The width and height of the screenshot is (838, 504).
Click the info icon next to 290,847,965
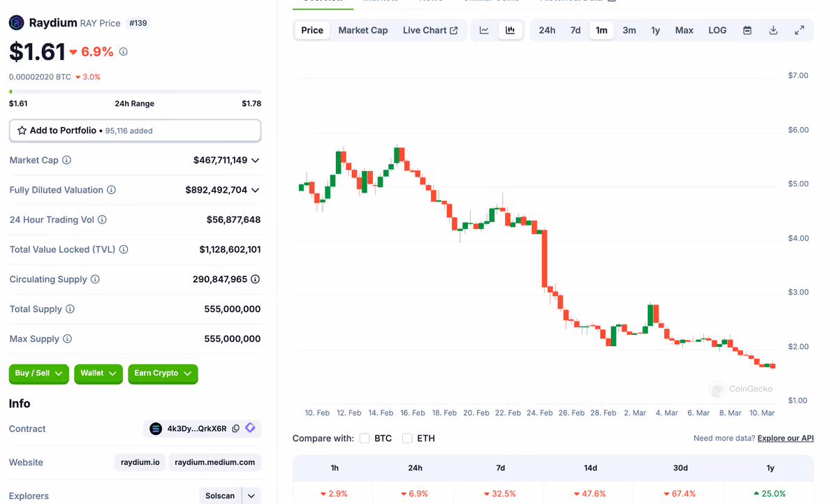coord(256,279)
